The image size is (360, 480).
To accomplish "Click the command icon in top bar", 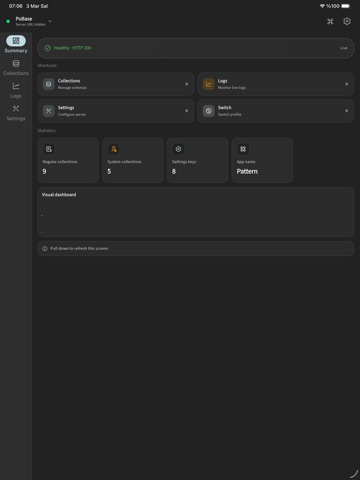I will click(x=330, y=21).
